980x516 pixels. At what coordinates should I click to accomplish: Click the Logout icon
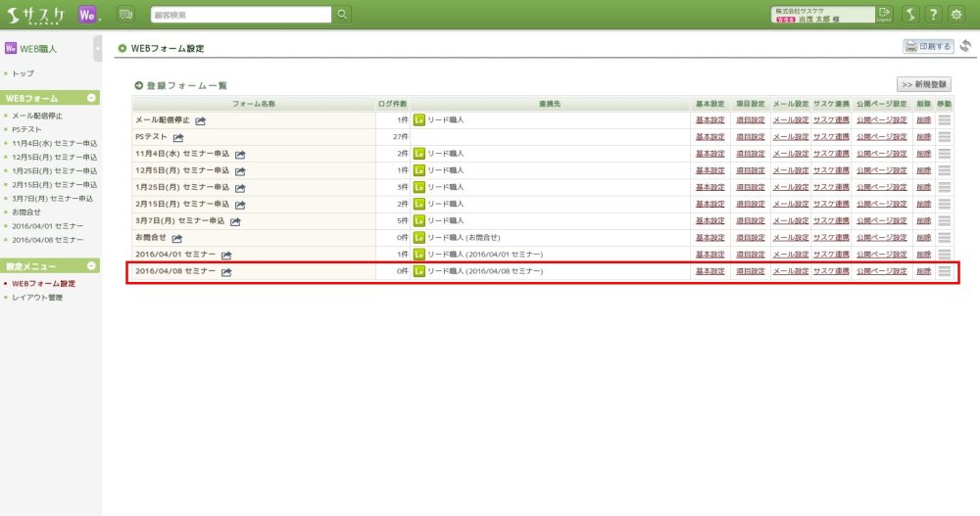pyautogui.click(x=885, y=14)
